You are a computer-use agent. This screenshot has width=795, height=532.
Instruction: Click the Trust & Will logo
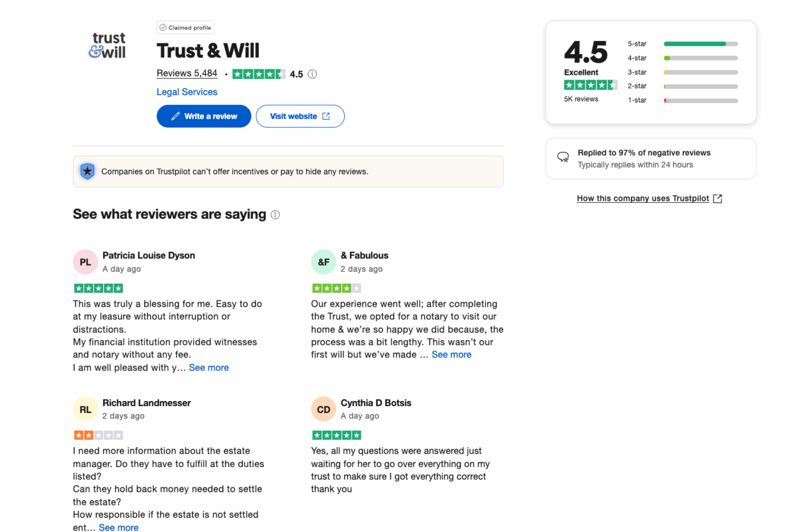coord(108,45)
